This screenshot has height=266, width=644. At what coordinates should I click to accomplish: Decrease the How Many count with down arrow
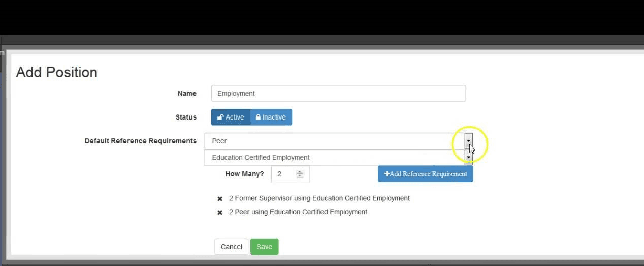(x=300, y=176)
